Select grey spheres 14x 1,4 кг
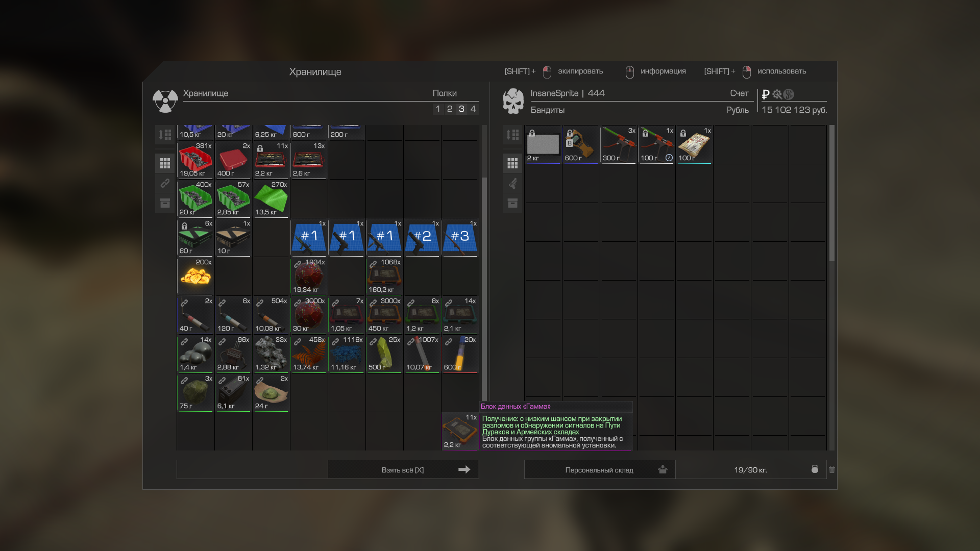 coord(195,354)
